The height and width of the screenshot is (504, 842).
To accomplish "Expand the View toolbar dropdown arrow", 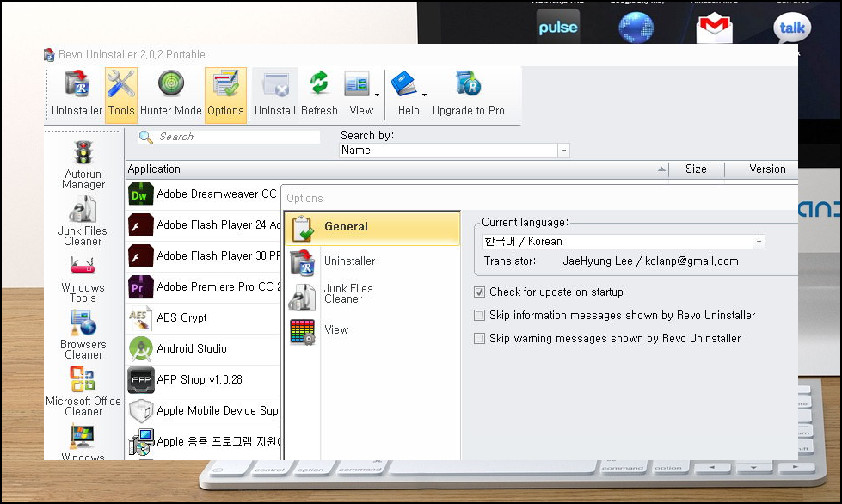I will click(x=377, y=95).
